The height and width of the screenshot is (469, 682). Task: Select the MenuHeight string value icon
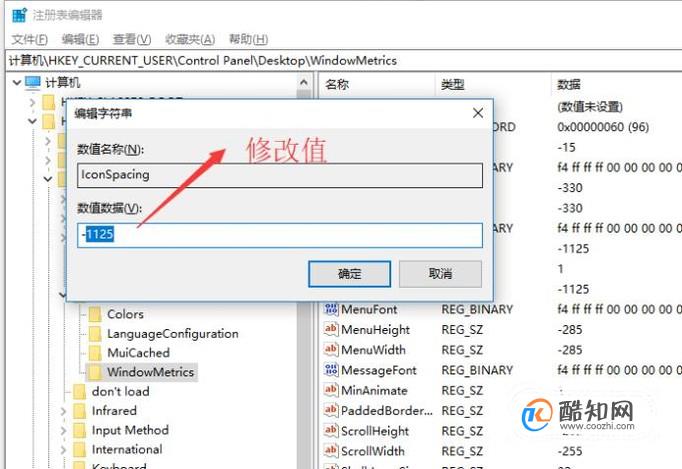pos(331,329)
